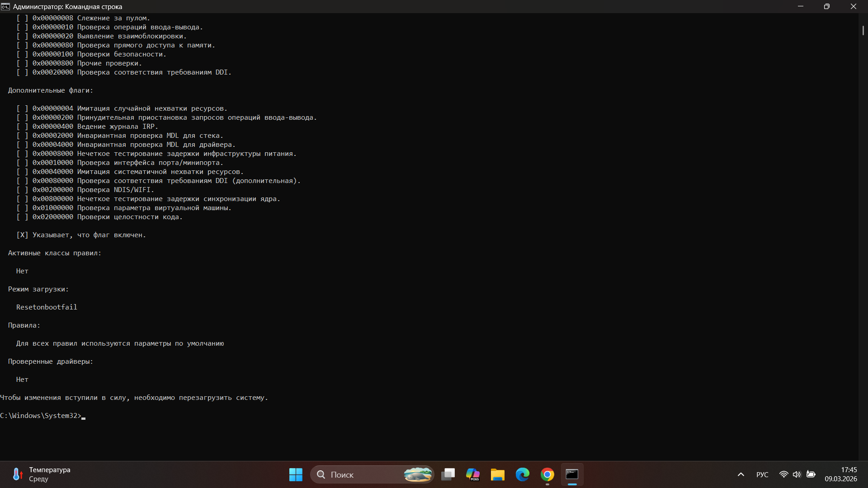Open the volume speaker icon

pyautogui.click(x=797, y=474)
